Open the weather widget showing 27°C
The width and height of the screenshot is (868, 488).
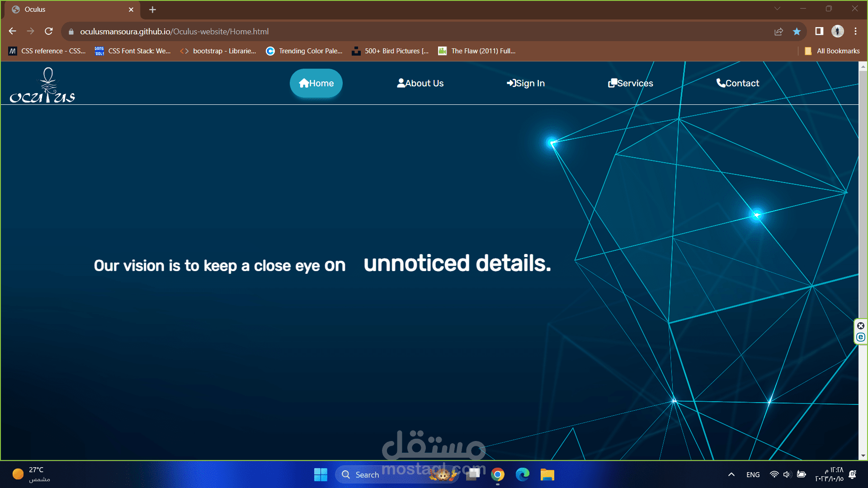(32, 474)
